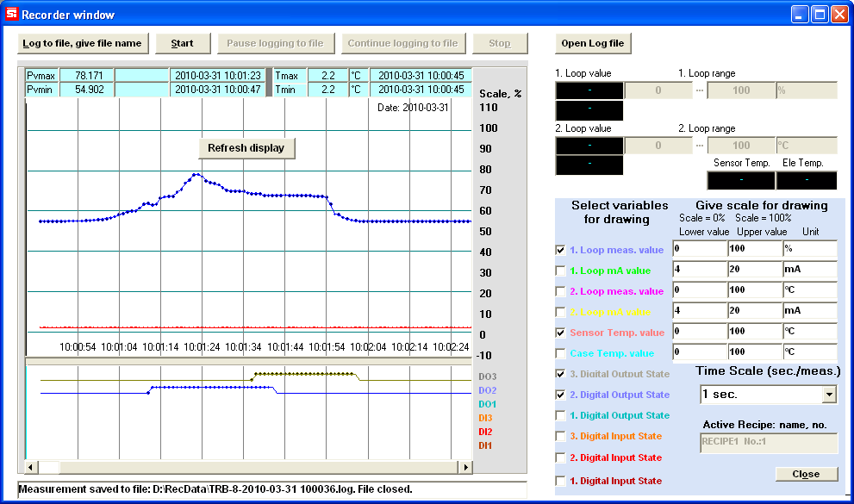The width and height of the screenshot is (854, 504).
Task: Enable 1. Loop mA value checkbox
Action: point(560,271)
